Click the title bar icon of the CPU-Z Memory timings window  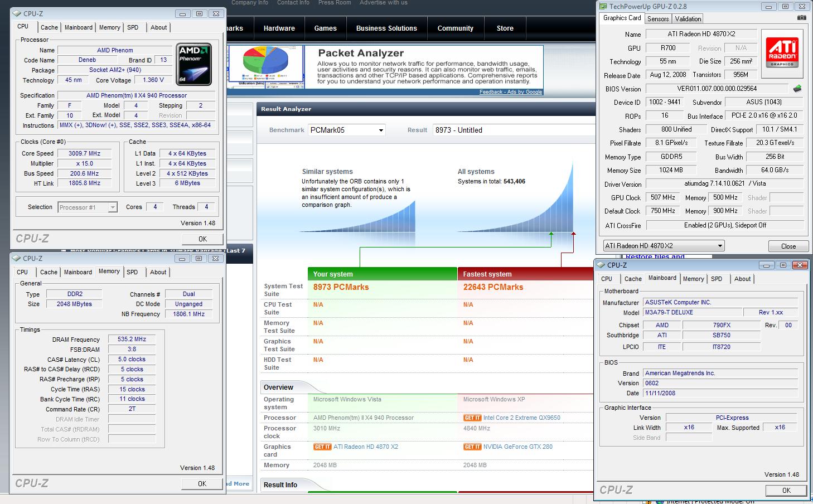click(17, 258)
